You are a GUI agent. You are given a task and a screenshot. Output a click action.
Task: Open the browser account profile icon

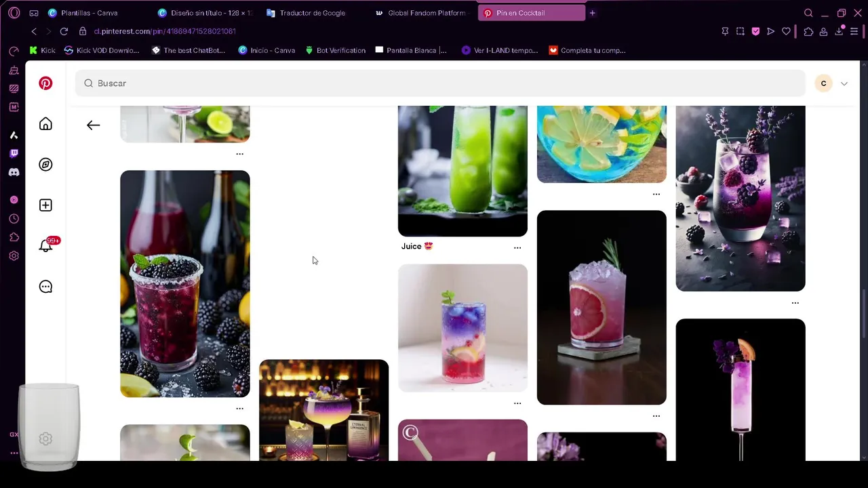[x=823, y=31]
